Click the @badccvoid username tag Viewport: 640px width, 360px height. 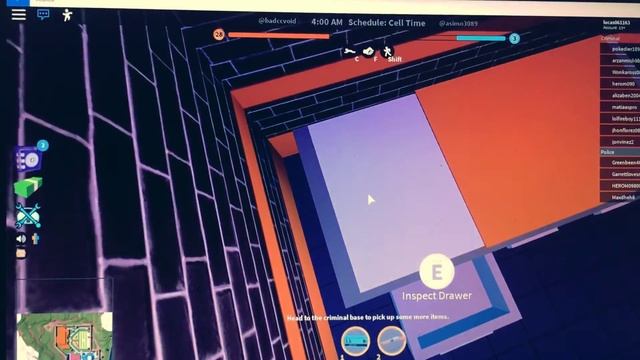coord(277,20)
